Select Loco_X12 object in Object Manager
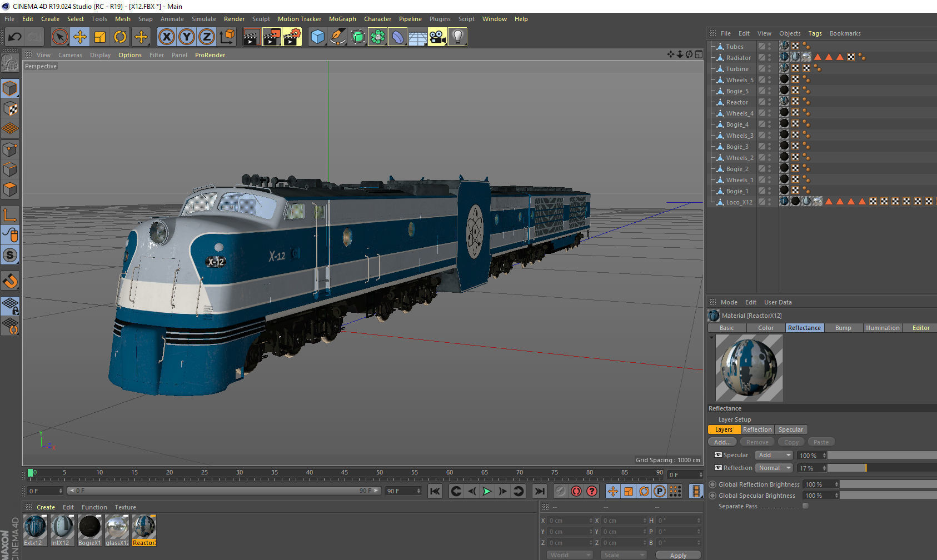Image resolution: width=937 pixels, height=560 pixels. click(x=739, y=202)
